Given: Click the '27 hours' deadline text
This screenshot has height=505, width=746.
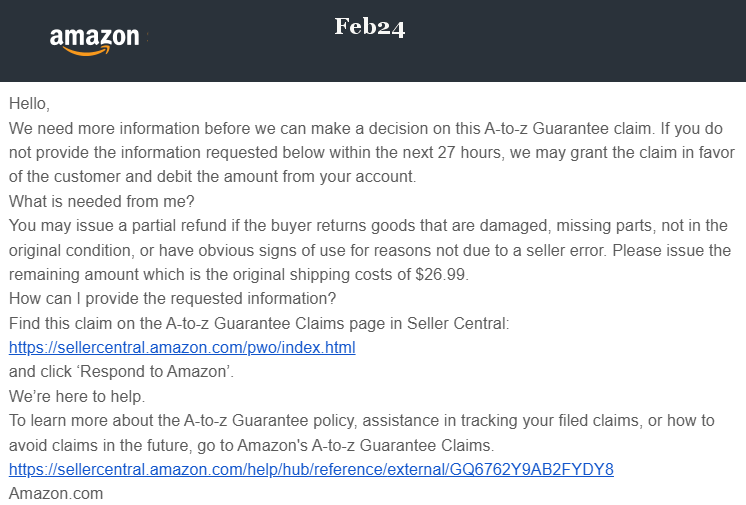Looking at the screenshot, I should 470,152.
